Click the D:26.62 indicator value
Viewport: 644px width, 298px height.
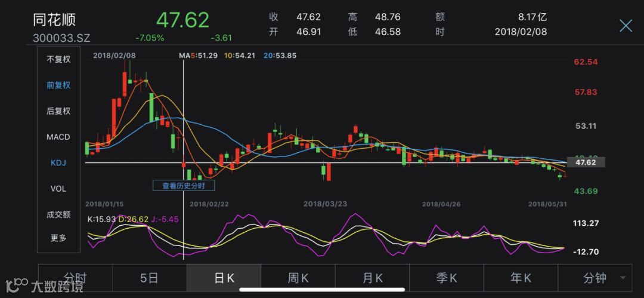[134, 220]
